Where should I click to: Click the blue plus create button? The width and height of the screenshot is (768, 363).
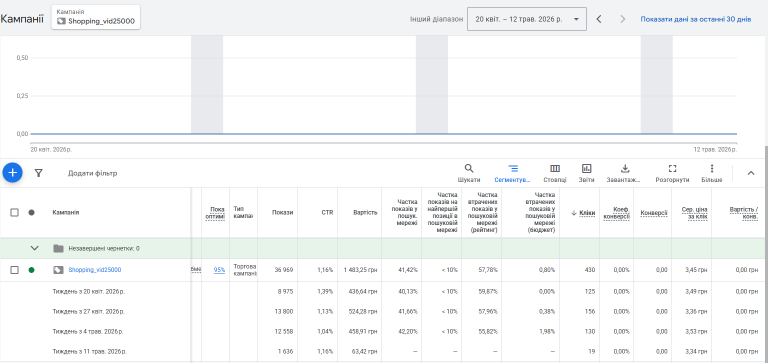tap(13, 172)
